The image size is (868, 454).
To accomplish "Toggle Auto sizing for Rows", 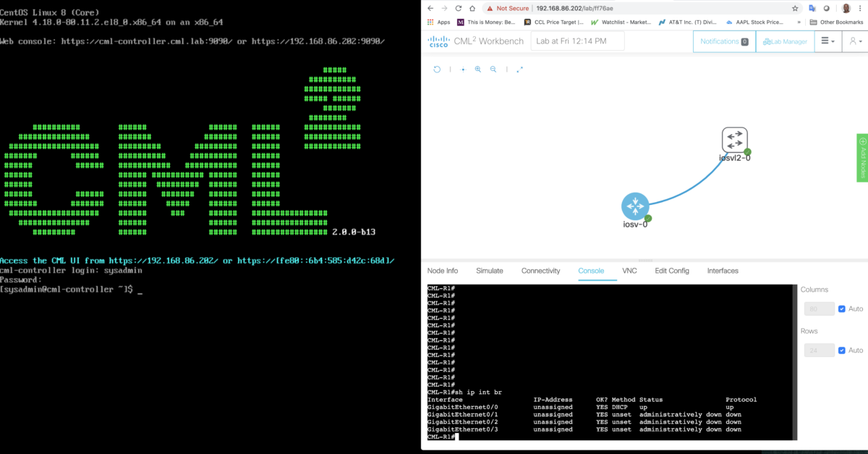I will pos(842,350).
